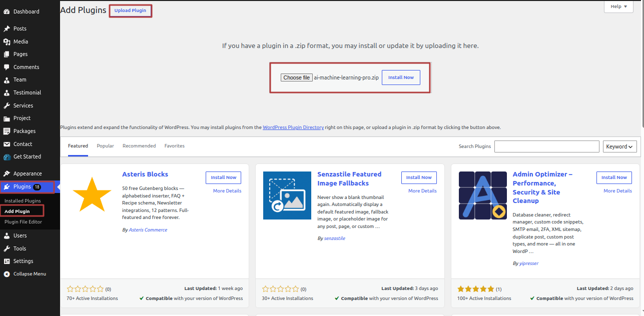644x316 pixels.
Task: Open the WordPress Plugin Directory link
Action: click(293, 127)
